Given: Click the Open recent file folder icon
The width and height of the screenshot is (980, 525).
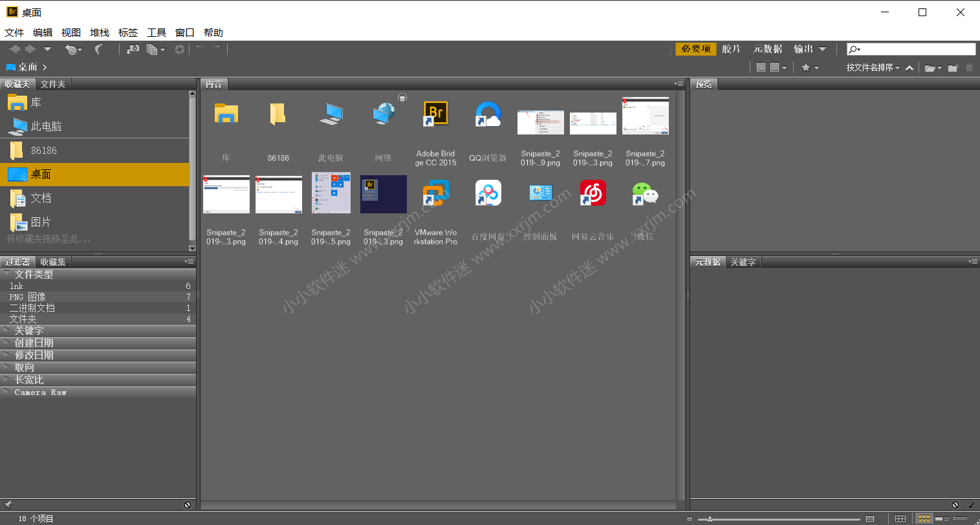Looking at the screenshot, I should click(x=930, y=68).
